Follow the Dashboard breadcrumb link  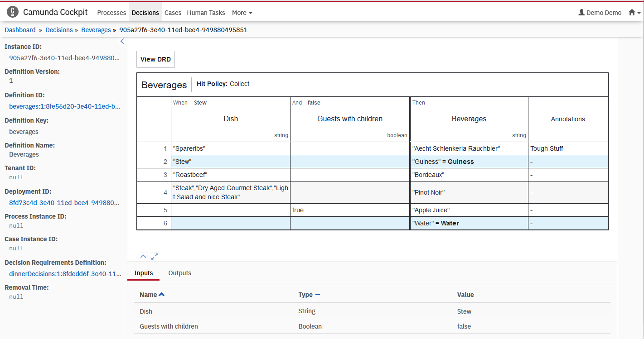(20, 30)
